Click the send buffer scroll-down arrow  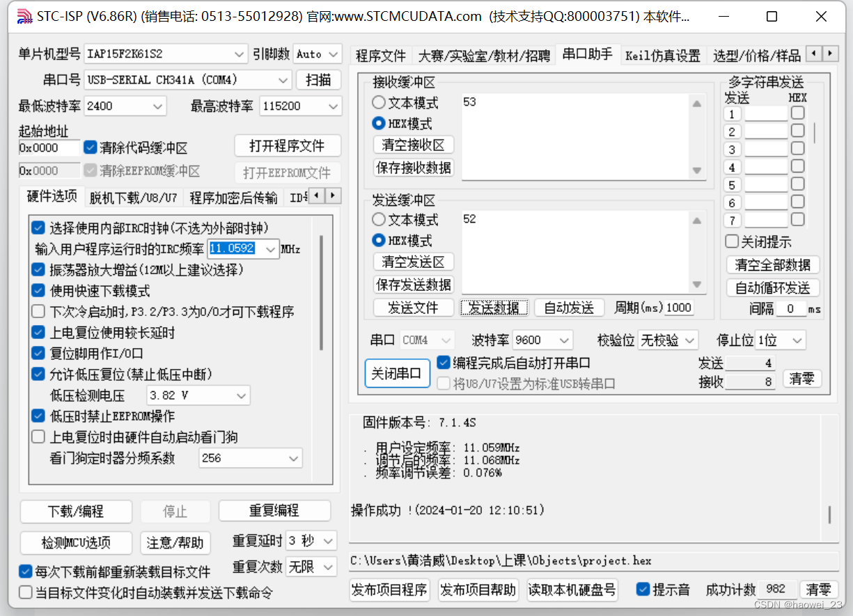696,285
